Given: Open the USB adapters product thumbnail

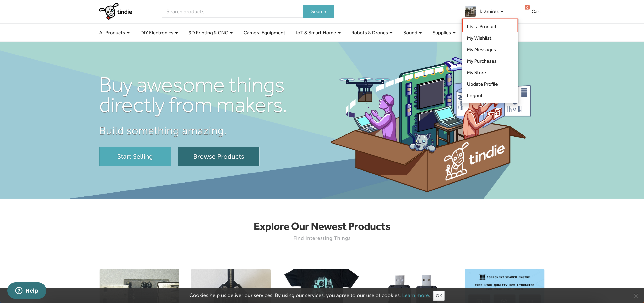Looking at the screenshot, I should (413, 286).
